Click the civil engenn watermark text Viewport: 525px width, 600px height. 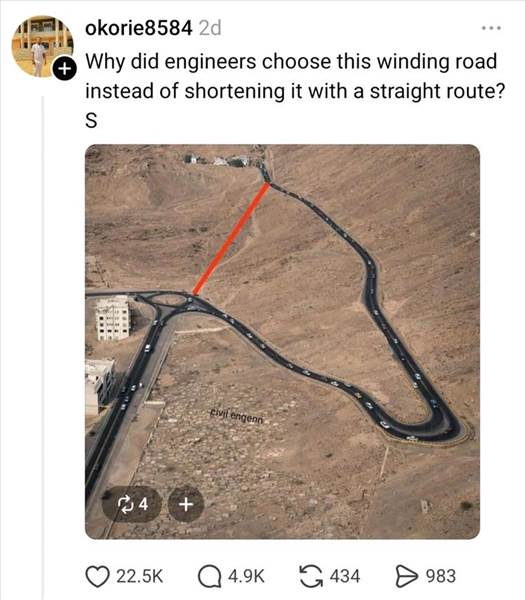[x=237, y=416]
